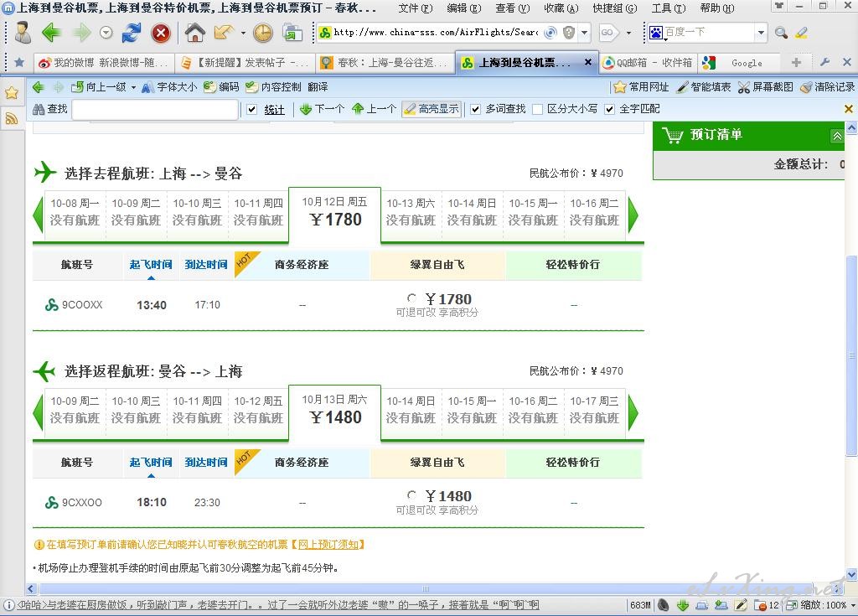Open the 收藏(A) menu

[561, 8]
